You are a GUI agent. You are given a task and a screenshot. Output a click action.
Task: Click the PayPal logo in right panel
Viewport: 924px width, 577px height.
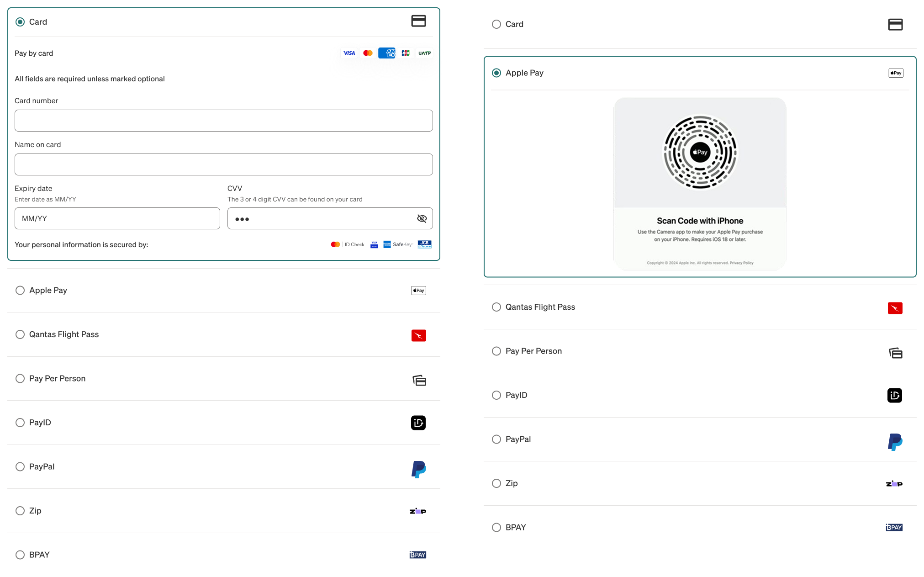(895, 442)
